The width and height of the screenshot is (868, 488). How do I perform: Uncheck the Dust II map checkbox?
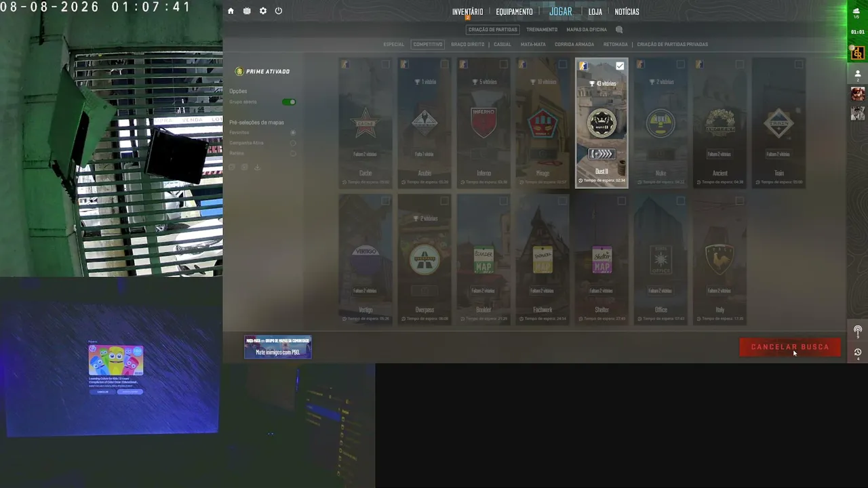point(620,66)
